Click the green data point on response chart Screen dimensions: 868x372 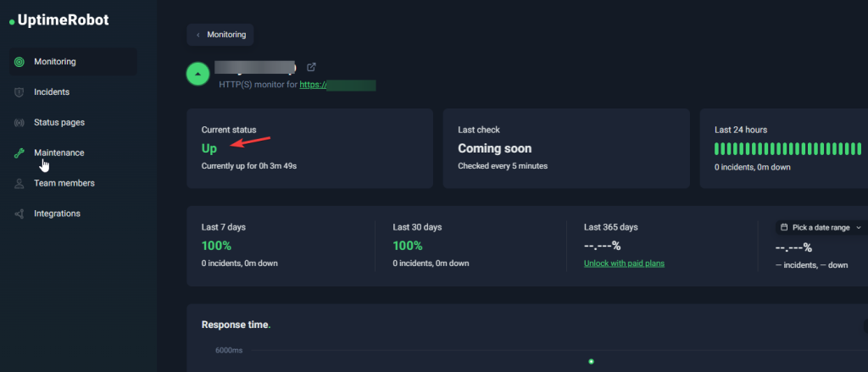click(x=591, y=362)
